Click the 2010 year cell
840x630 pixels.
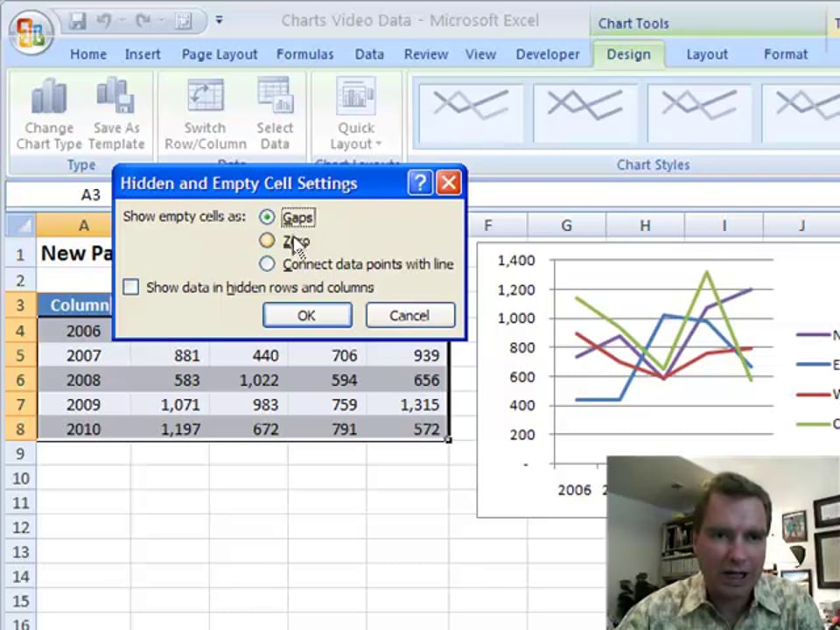(x=84, y=429)
